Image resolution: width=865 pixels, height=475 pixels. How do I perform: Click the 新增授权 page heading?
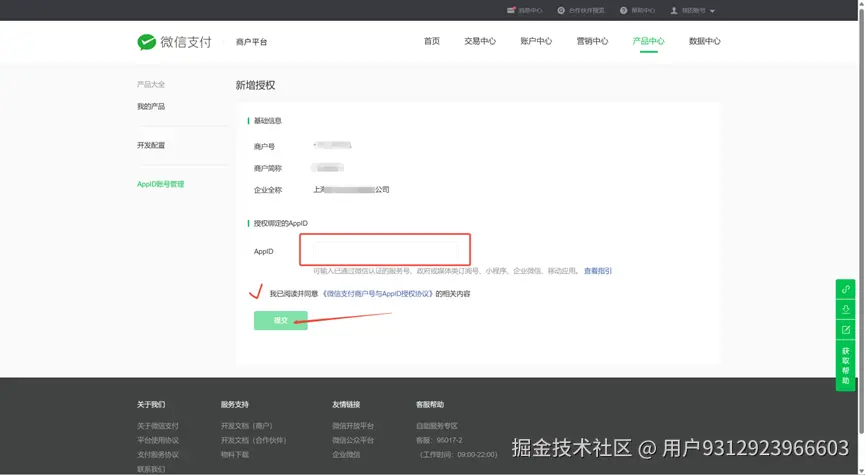point(255,85)
